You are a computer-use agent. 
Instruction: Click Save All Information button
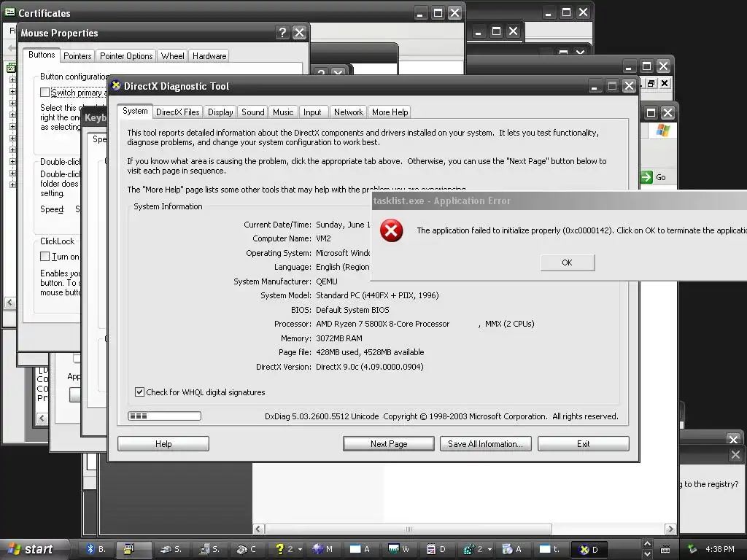(x=485, y=444)
